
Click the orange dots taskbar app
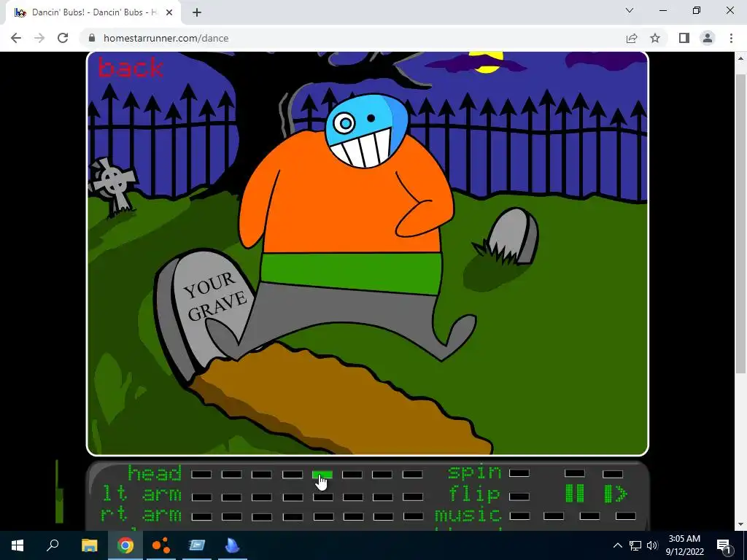(x=161, y=545)
